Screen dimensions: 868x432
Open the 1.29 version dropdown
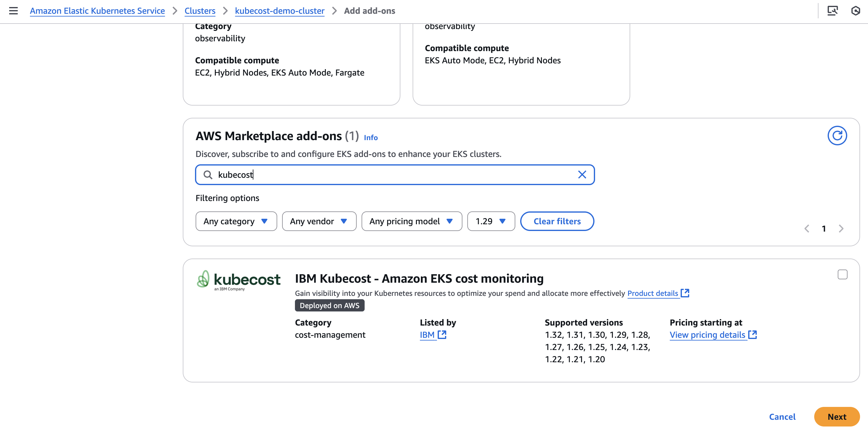[491, 221]
